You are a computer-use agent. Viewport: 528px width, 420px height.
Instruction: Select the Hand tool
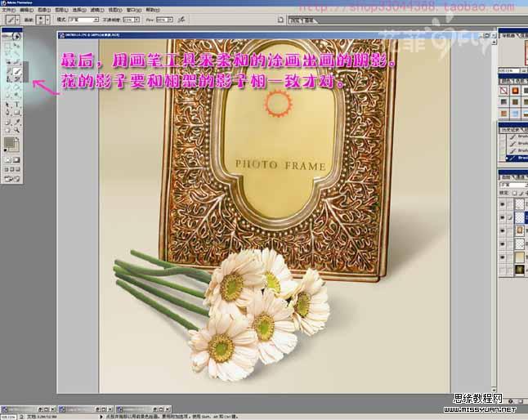(8, 130)
